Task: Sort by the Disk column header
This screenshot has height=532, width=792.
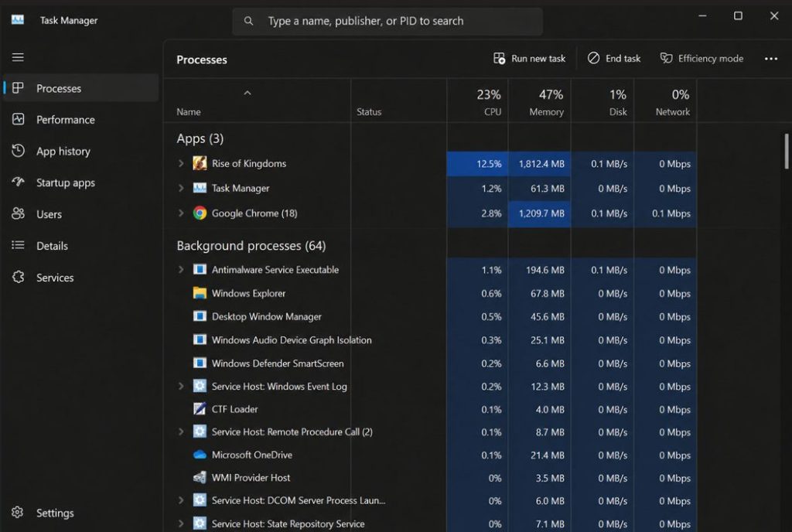Action: [x=603, y=102]
